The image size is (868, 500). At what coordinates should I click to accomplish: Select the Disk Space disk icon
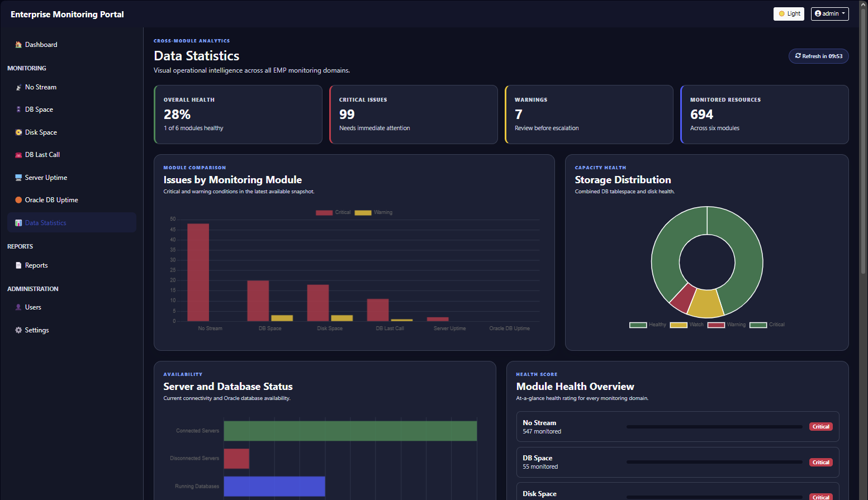pos(18,132)
